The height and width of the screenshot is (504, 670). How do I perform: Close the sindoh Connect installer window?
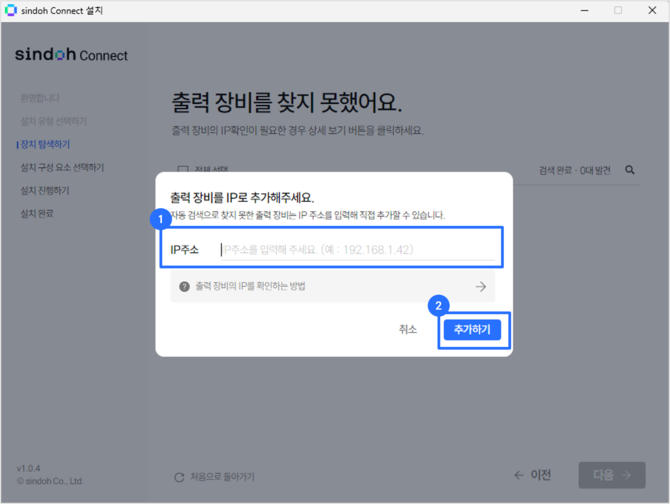pos(652,10)
